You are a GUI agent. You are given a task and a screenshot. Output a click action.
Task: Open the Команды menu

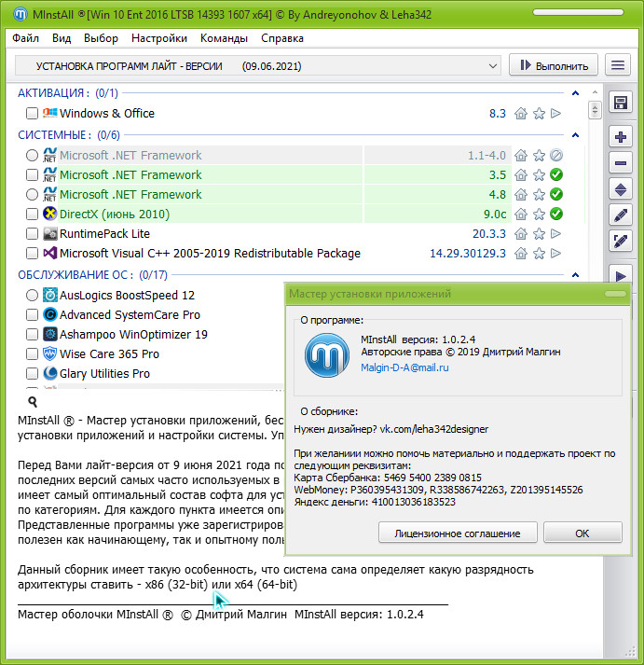(224, 39)
